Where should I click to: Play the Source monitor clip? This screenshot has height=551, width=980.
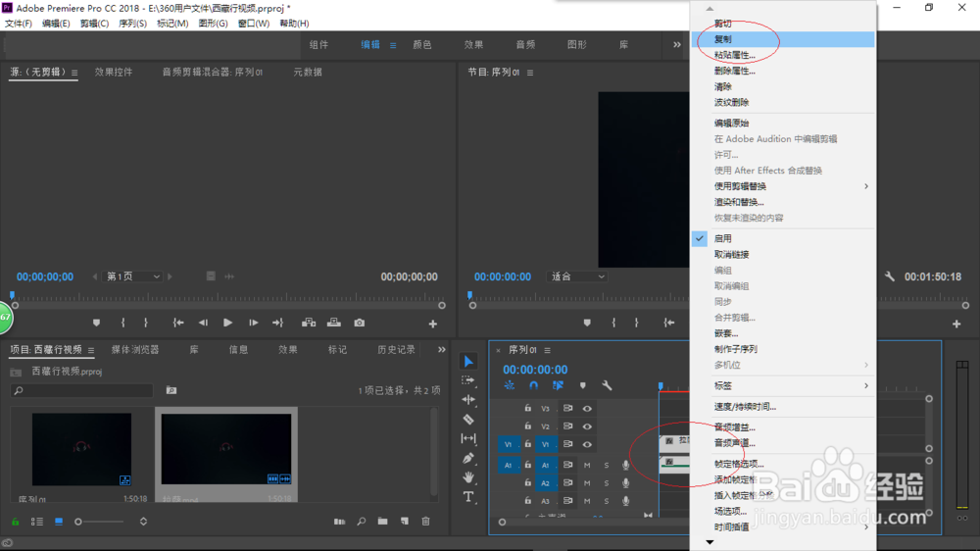[x=227, y=323]
